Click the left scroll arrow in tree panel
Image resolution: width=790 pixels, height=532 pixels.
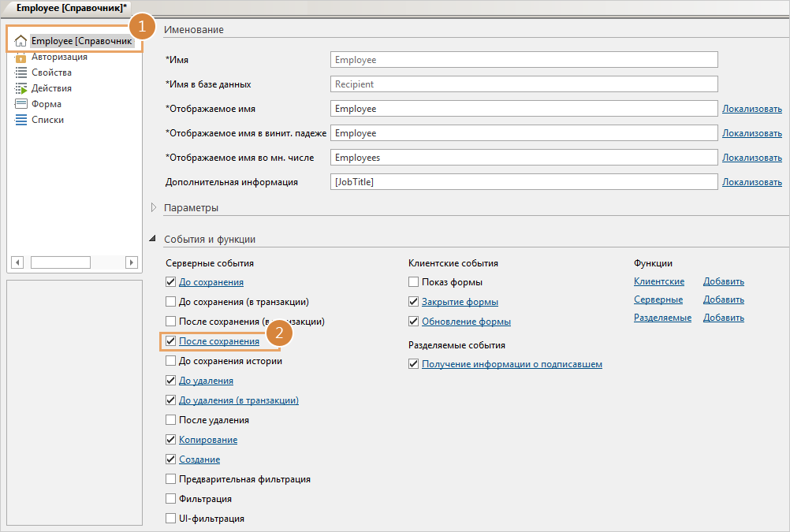pos(17,262)
